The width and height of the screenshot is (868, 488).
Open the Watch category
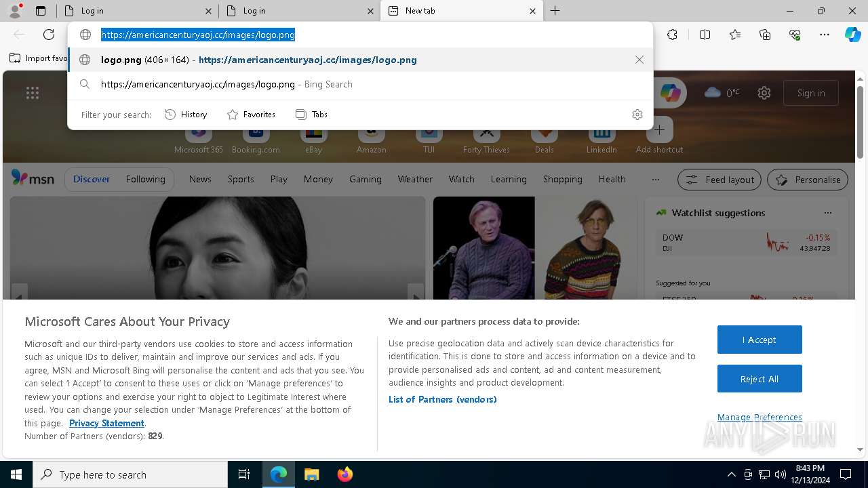[462, 180]
